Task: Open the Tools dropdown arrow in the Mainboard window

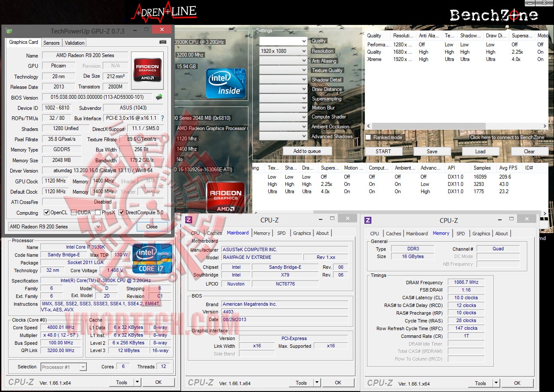Action: point(317,383)
